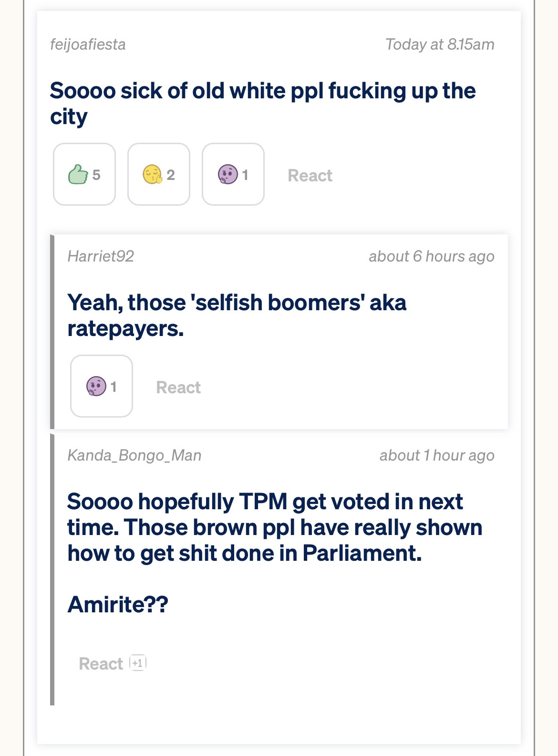The image size is (558, 756).
Task: Open Harriet92's username link
Action: 101,256
